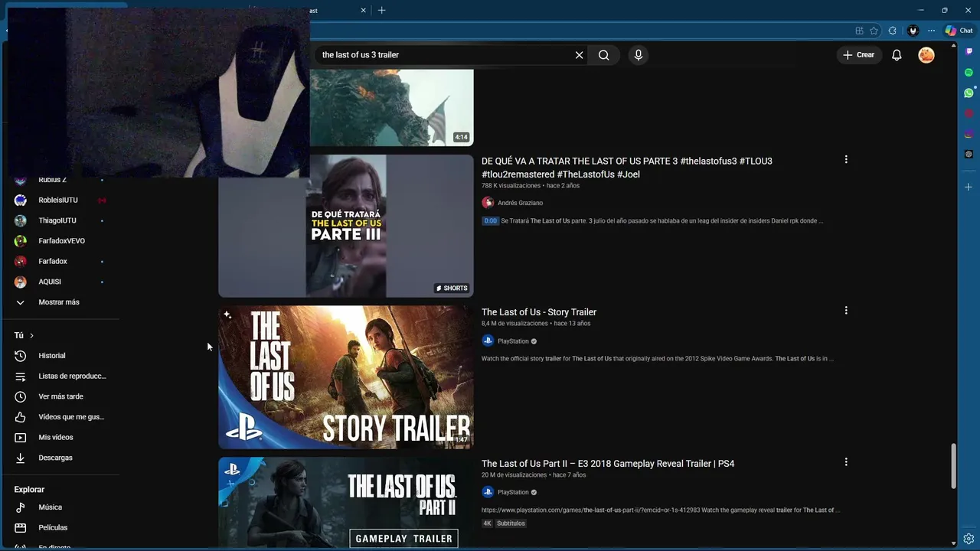Close the current browser tab
Image resolution: width=980 pixels, height=551 pixels.
[x=364, y=10]
